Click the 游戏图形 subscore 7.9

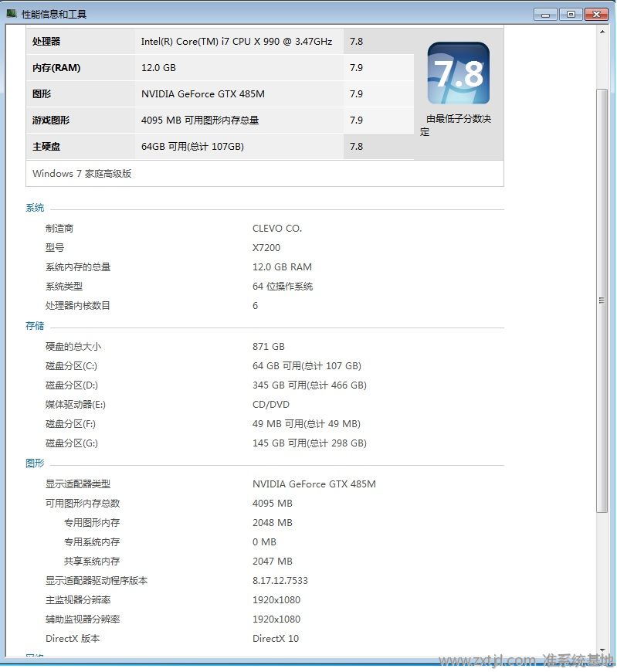(x=356, y=120)
